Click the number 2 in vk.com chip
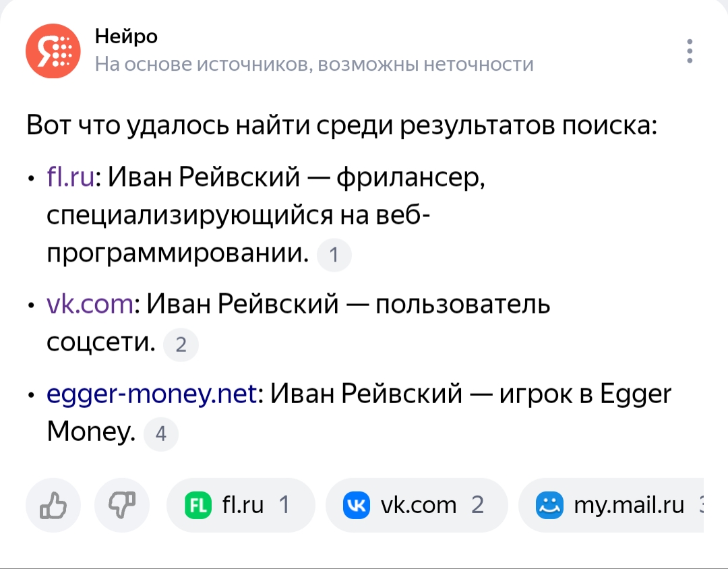The image size is (728, 569). click(x=477, y=505)
